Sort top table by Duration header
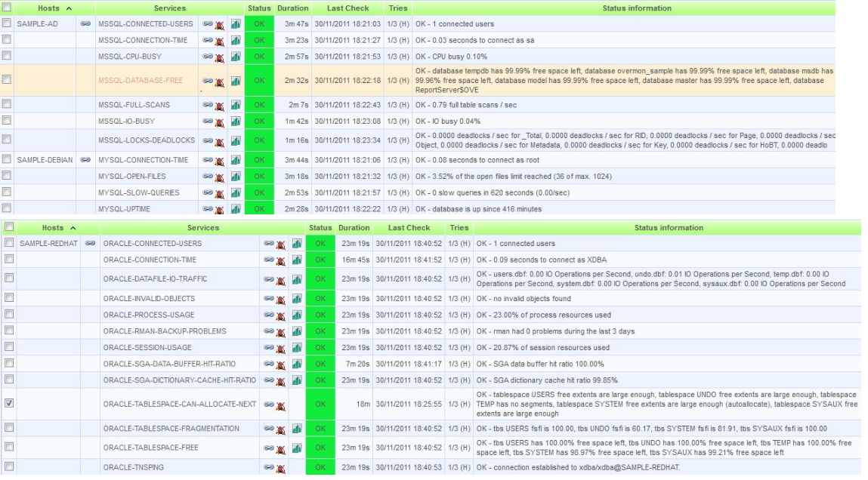The image size is (868, 480). pos(292,8)
